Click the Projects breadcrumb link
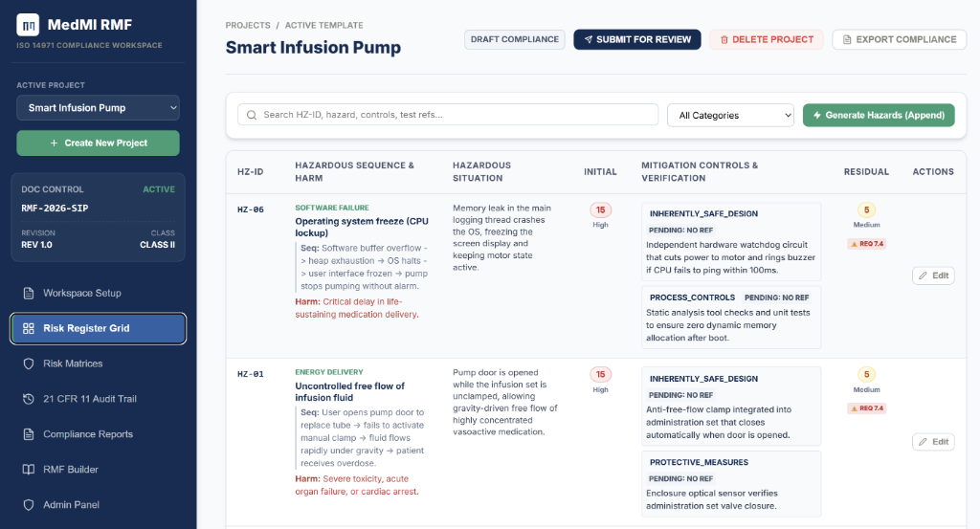 tap(248, 26)
